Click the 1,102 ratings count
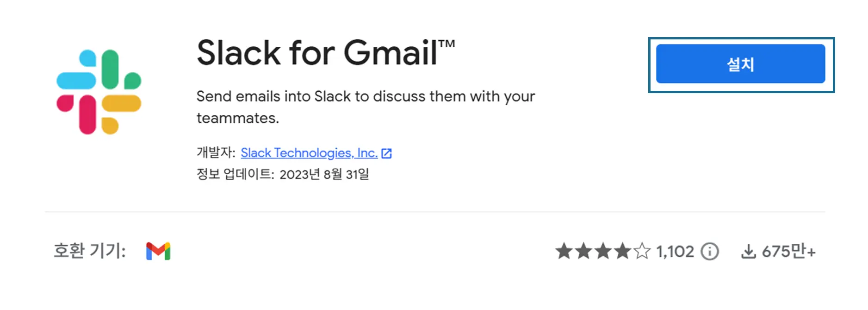 point(675,252)
